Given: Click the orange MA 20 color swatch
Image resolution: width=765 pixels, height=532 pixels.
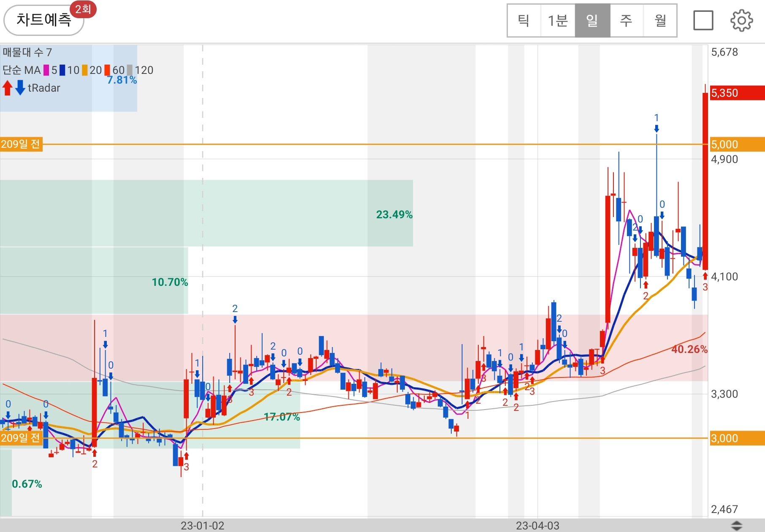Looking at the screenshot, I should coord(85,70).
